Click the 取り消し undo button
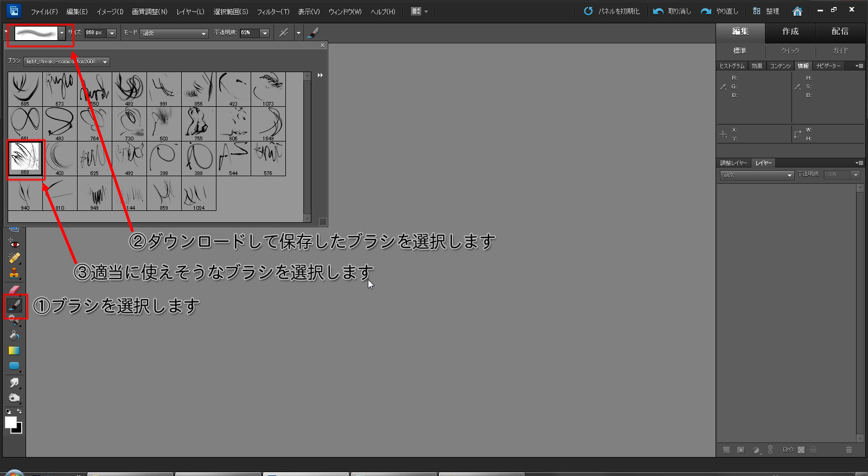 coord(672,11)
